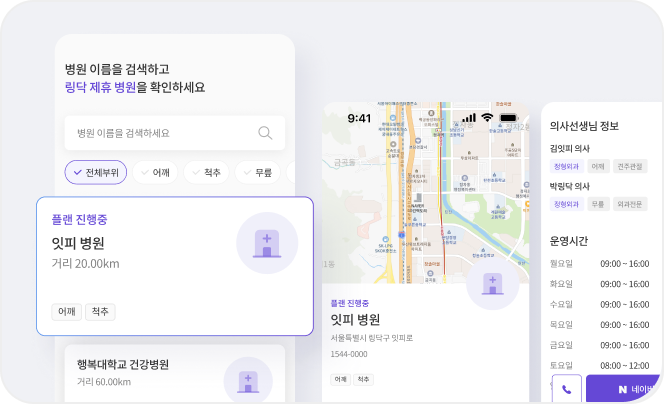Image resolution: width=664 pixels, height=404 pixels.
Task: Click the 운영시간 heading
Action: click(x=569, y=241)
